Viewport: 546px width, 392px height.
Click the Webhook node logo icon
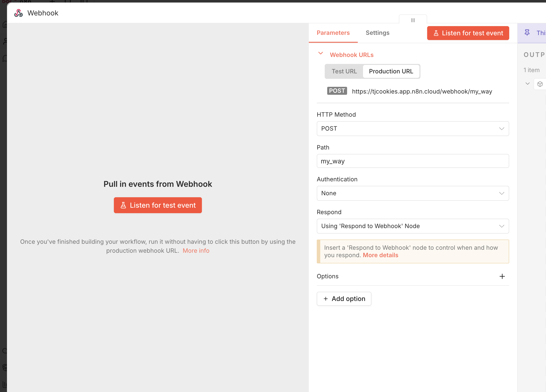click(x=18, y=13)
